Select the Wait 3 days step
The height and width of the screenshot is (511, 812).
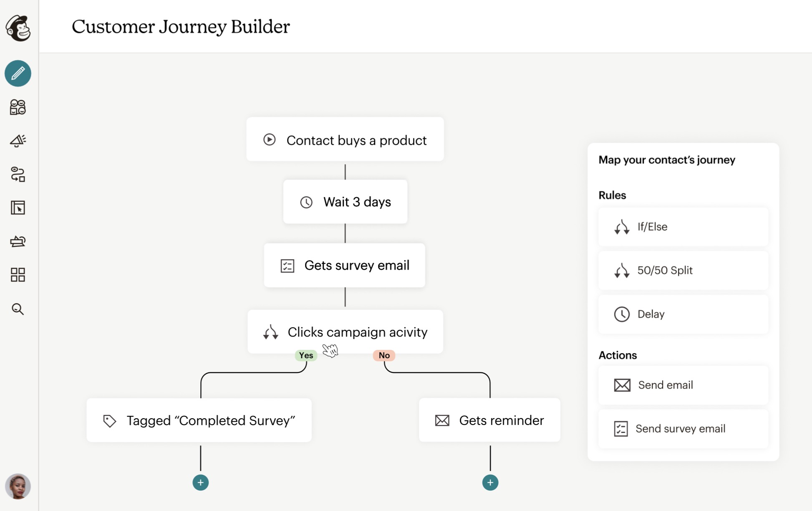(345, 202)
